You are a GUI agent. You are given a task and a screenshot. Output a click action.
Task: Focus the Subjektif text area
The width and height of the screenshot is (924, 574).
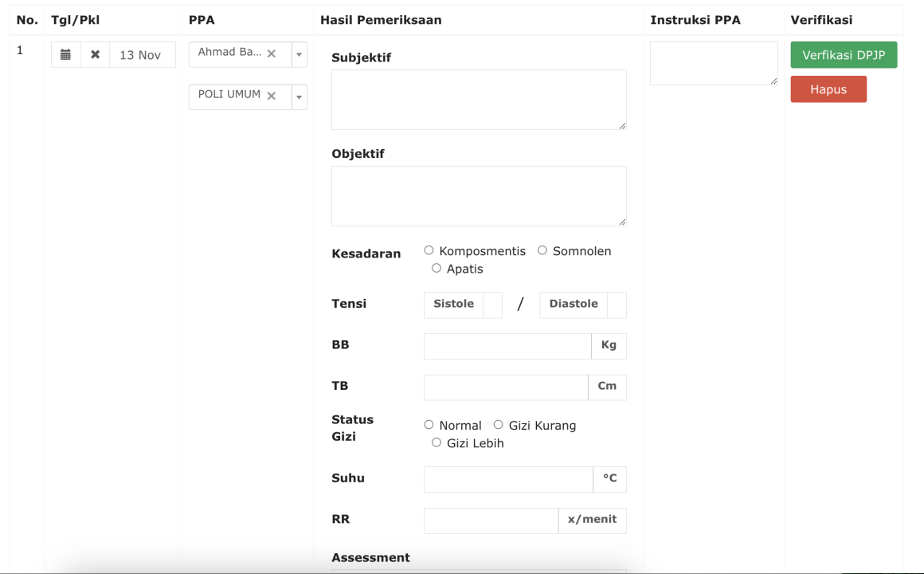click(479, 100)
